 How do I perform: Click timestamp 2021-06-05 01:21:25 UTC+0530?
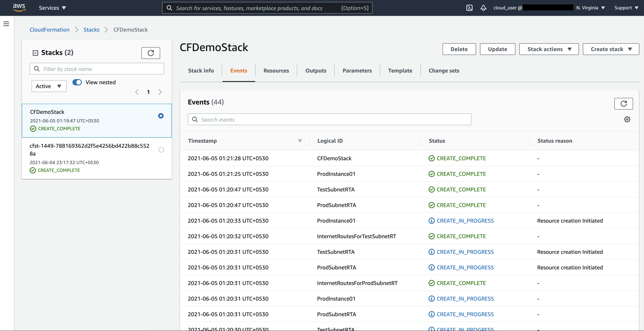point(228,174)
